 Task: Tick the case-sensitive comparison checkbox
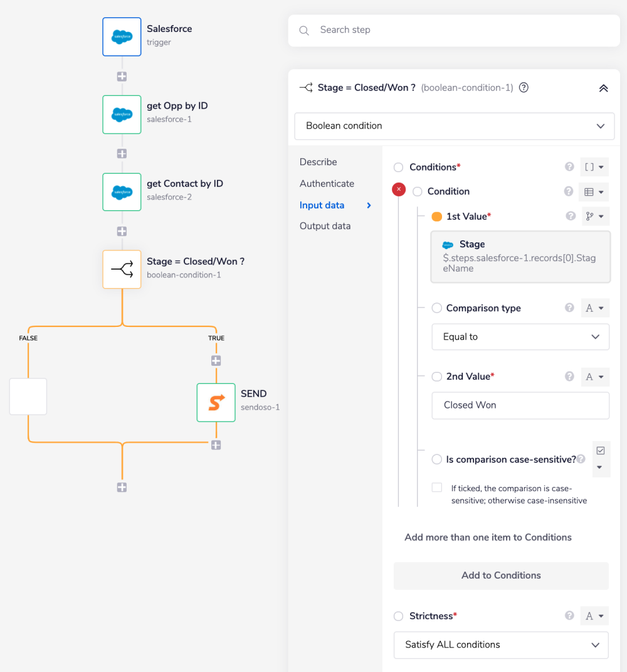point(437,488)
